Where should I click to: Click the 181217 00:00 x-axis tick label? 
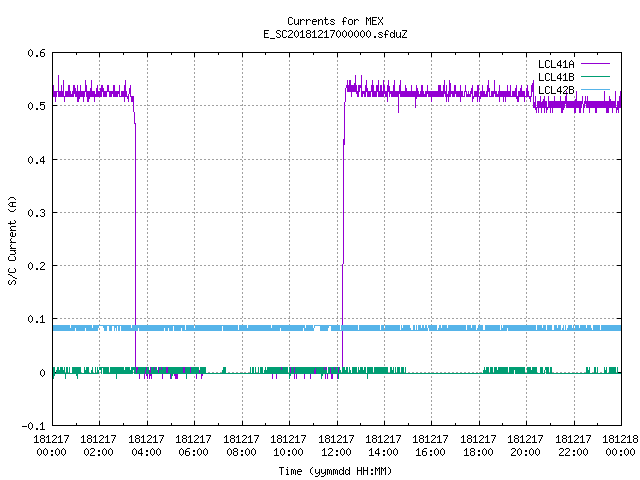click(x=51, y=446)
